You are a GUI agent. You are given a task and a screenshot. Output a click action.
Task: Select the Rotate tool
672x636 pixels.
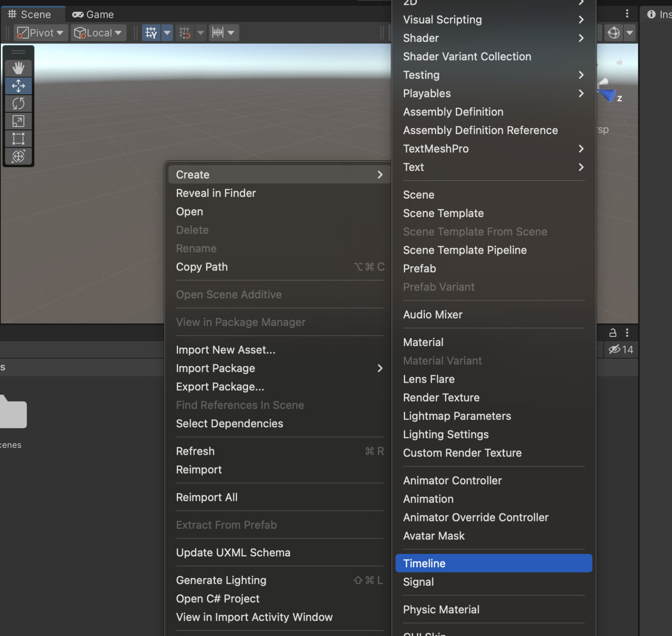pyautogui.click(x=18, y=104)
